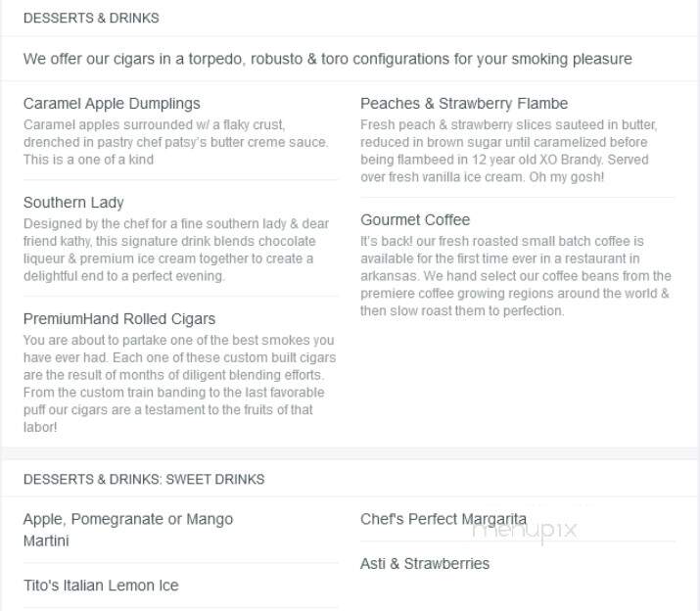Image resolution: width=700 pixels, height=611 pixels.
Task: Click the 12 year old XO Brandy text line
Action: click(x=504, y=160)
